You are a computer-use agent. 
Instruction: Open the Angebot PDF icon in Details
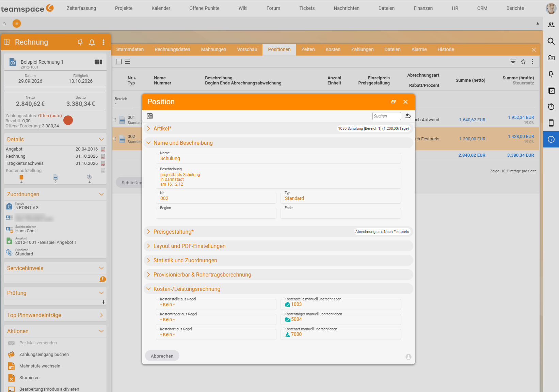(x=103, y=149)
